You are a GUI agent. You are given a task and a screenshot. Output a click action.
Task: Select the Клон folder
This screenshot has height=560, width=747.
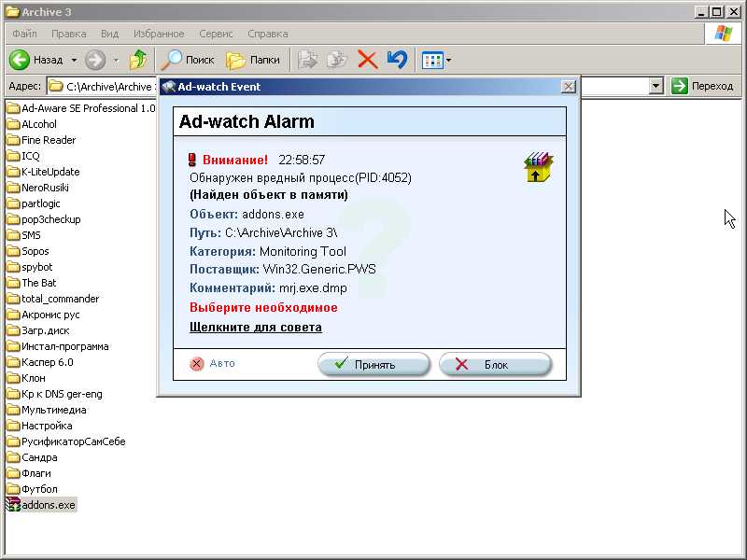point(26,378)
